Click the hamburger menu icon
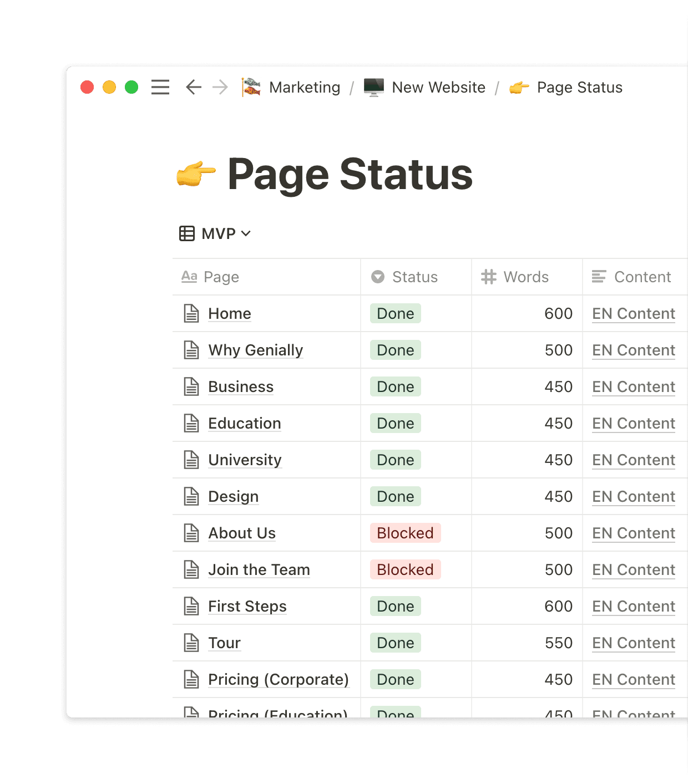The image size is (688, 784). 160,88
